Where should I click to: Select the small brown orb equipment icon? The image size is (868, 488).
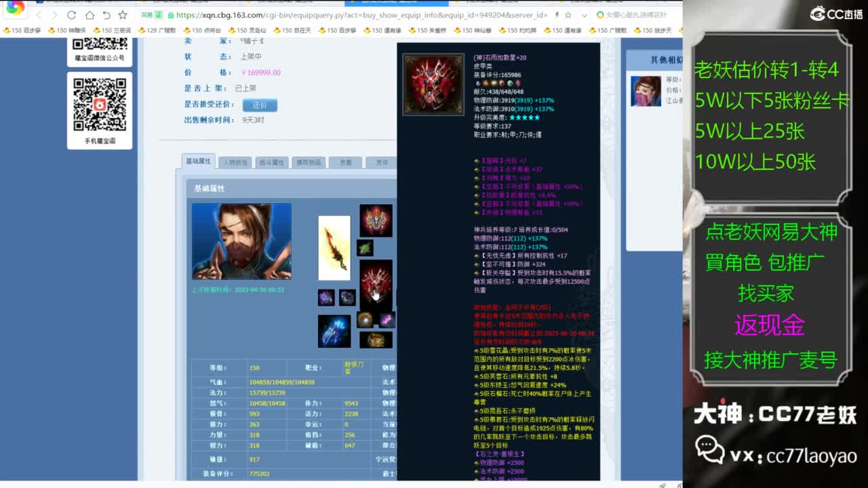pos(366,319)
